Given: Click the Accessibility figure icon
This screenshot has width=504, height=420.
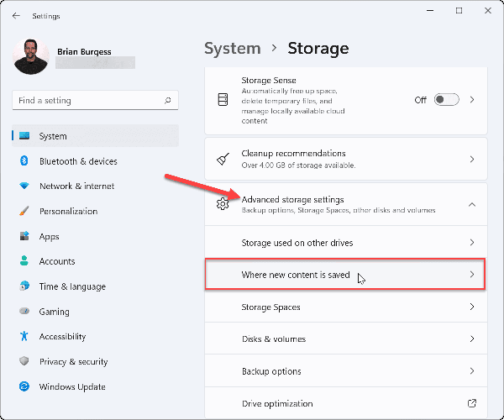Looking at the screenshot, I should coord(23,337).
